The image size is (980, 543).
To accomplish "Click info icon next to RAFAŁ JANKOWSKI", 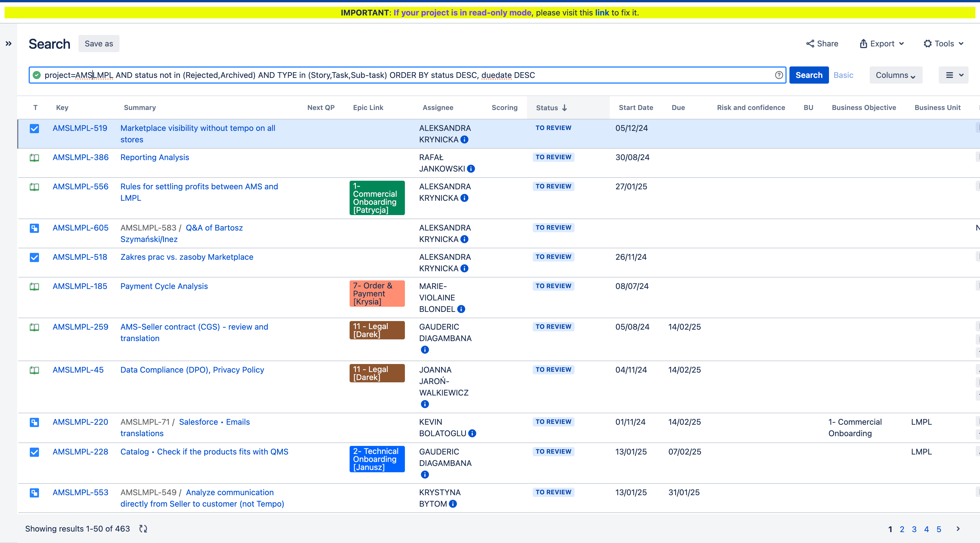I will pyautogui.click(x=471, y=169).
